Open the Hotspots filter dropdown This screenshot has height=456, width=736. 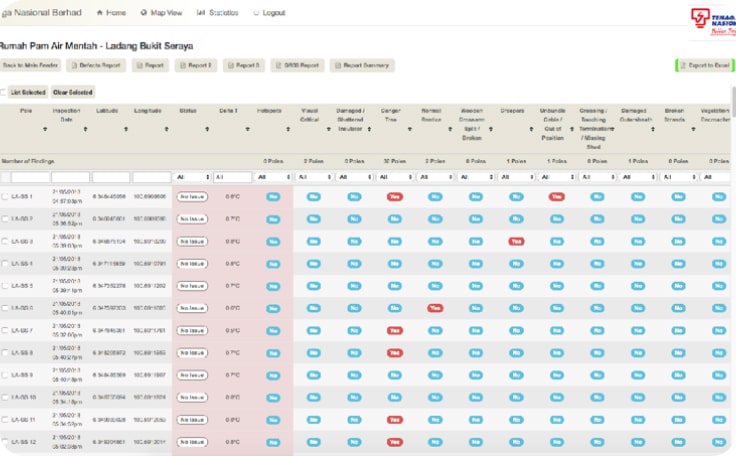(272, 177)
